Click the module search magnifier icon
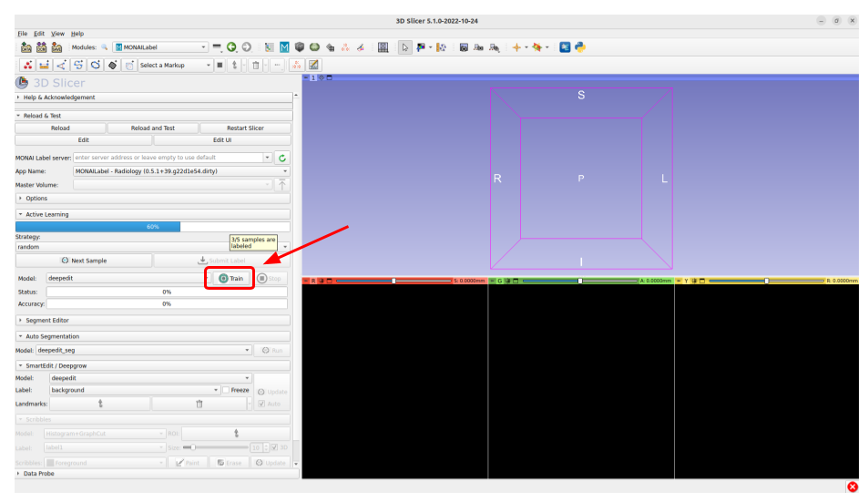 [x=104, y=47]
